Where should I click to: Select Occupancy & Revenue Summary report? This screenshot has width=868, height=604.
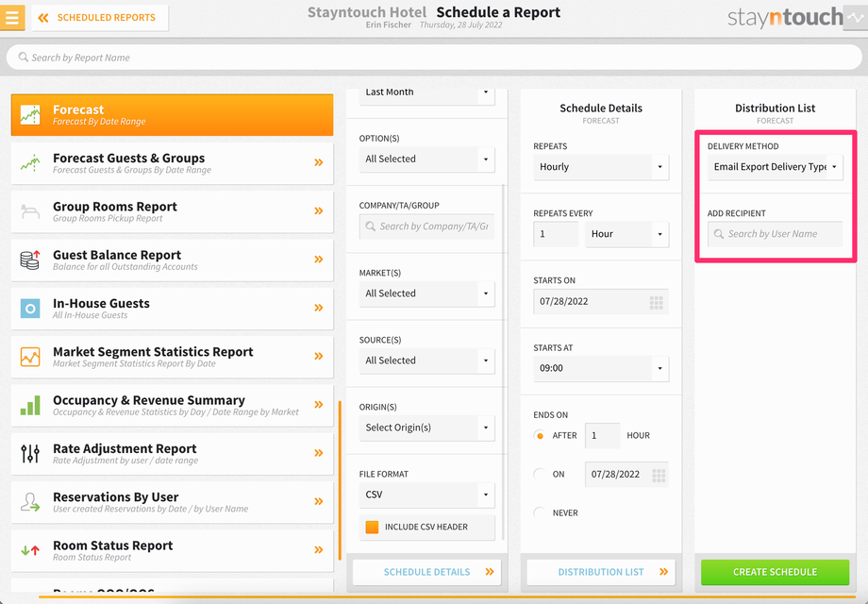pyautogui.click(x=172, y=405)
